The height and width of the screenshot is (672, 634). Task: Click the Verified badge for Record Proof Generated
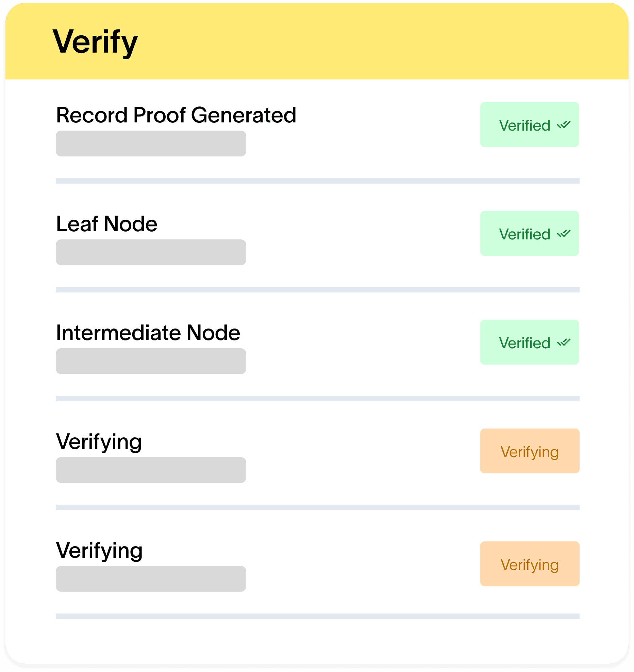pyautogui.click(x=529, y=124)
